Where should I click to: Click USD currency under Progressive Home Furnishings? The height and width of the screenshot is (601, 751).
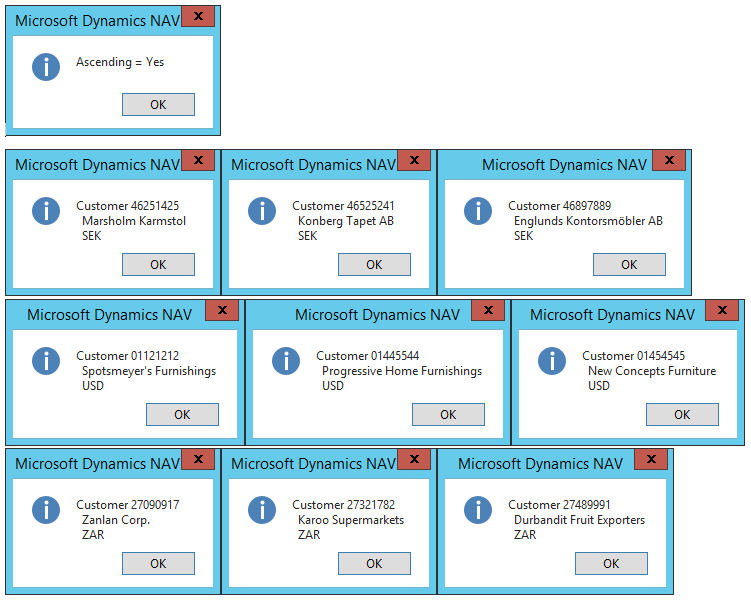(x=333, y=386)
